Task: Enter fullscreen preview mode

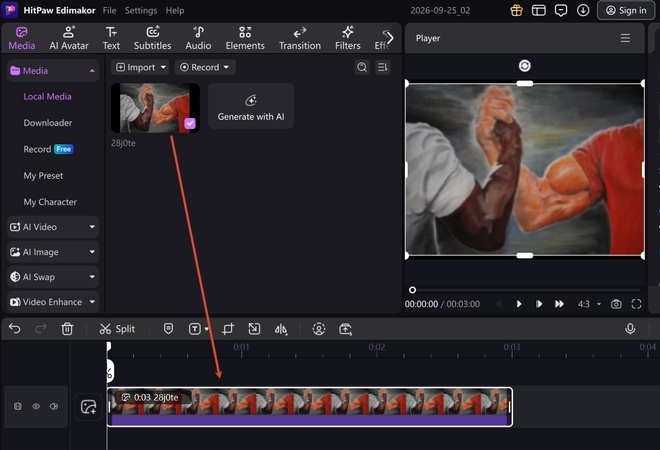Action: coord(636,304)
